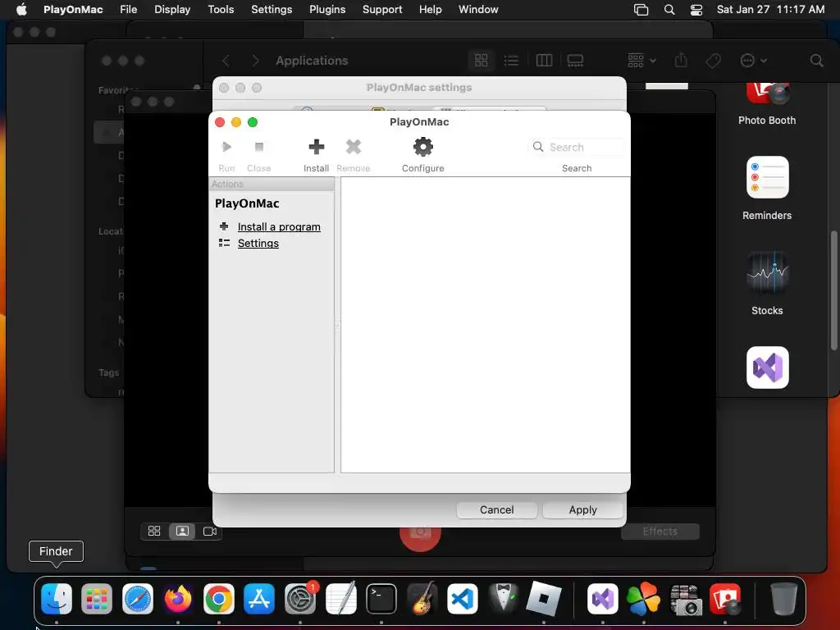Screen dimensions: 840x630
Task: Select video mode in Photo Booth
Action: [x=209, y=531]
